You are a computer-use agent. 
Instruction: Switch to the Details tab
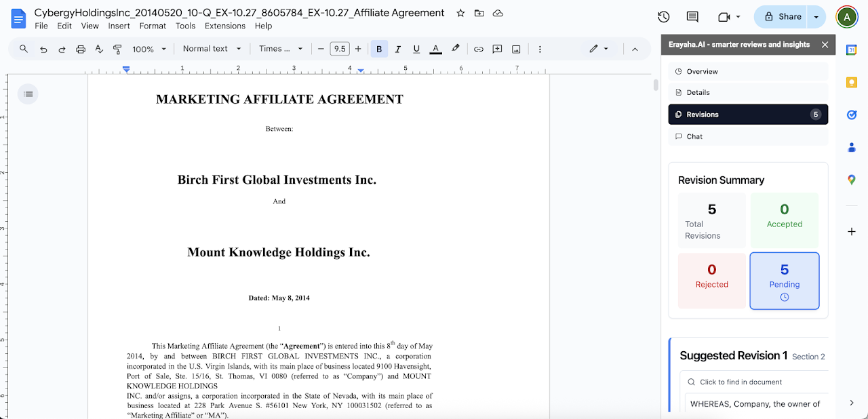click(748, 92)
